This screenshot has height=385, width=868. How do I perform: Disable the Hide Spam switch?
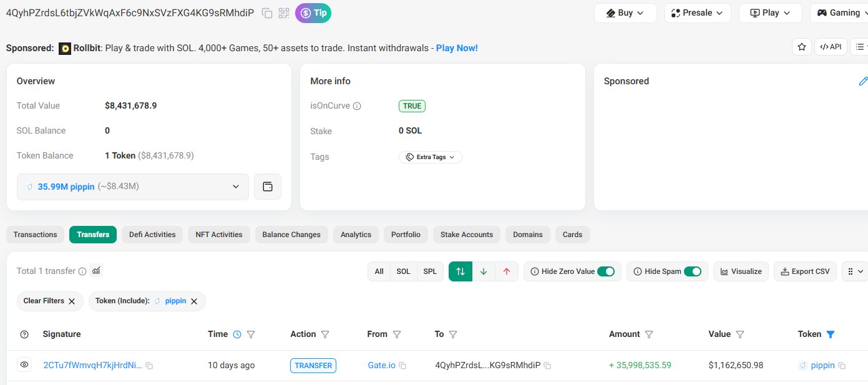pyautogui.click(x=692, y=271)
